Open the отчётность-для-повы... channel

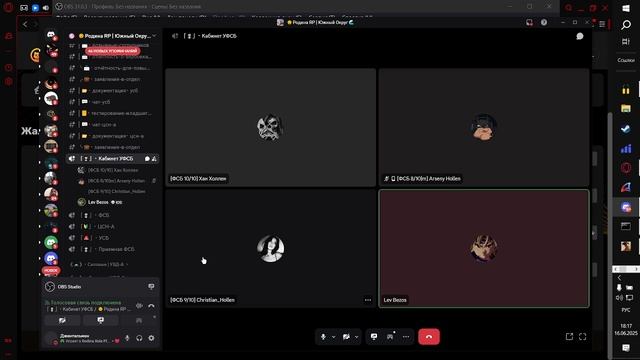pyautogui.click(x=113, y=68)
